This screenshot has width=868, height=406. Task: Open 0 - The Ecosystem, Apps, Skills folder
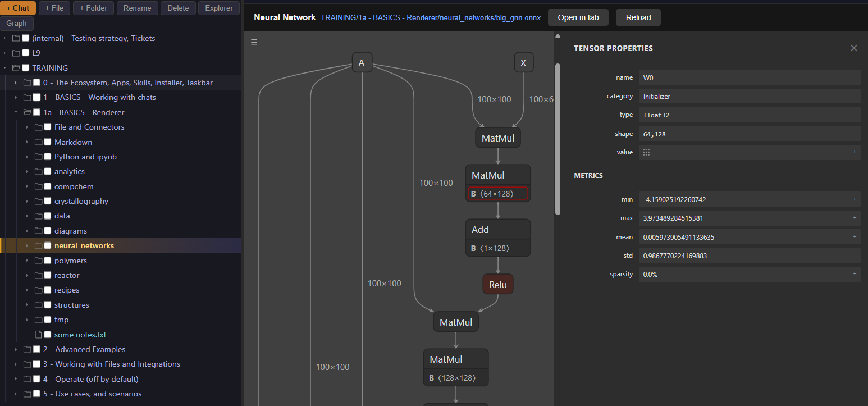pyautogui.click(x=128, y=83)
